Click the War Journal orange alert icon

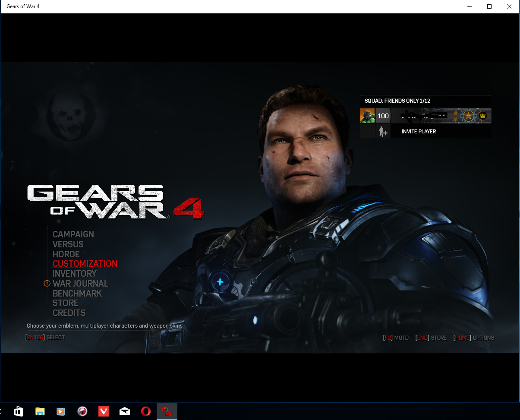(47, 284)
